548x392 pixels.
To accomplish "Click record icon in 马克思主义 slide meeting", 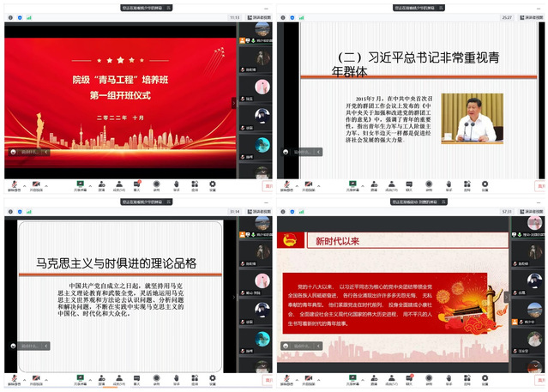I will click(156, 378).
